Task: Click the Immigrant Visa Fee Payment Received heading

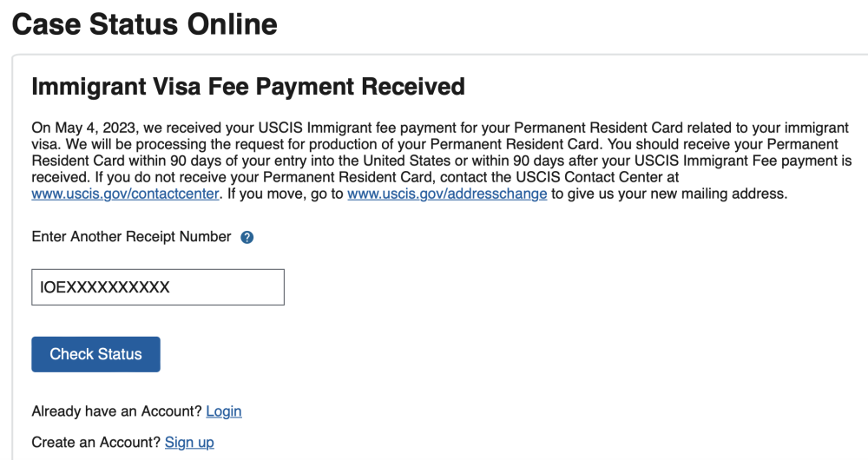Action: 248,86
